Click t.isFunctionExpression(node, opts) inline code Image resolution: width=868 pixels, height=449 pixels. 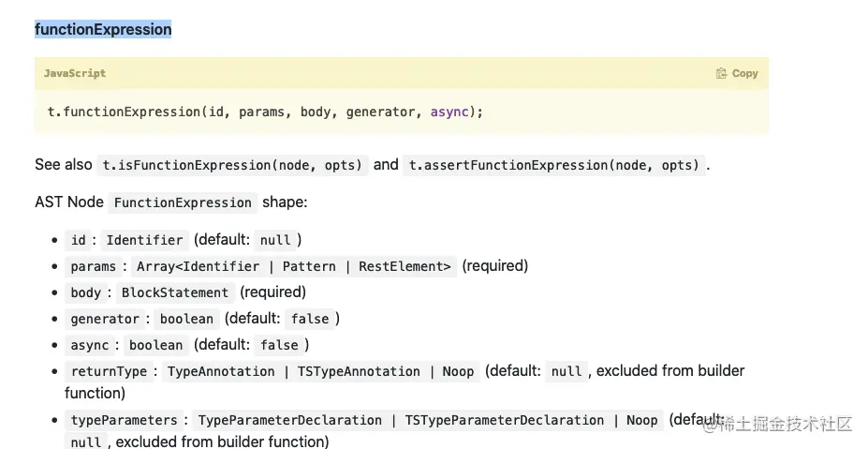coord(231,165)
